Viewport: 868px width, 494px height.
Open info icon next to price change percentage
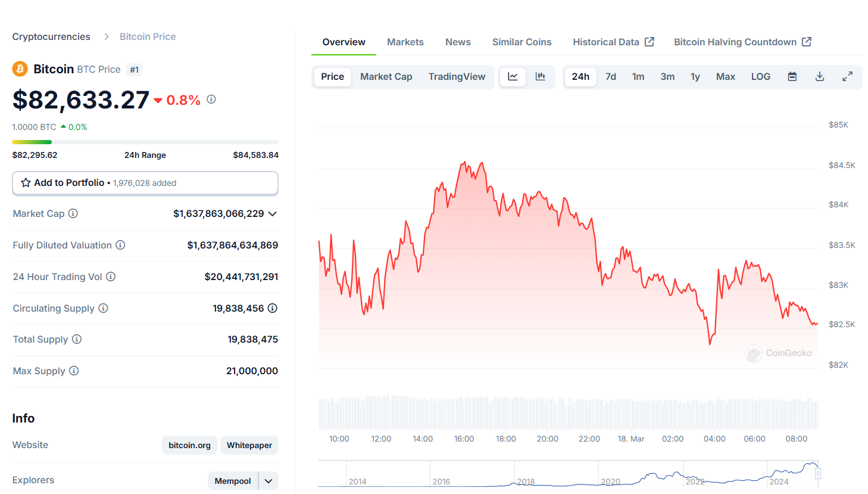[x=211, y=100]
